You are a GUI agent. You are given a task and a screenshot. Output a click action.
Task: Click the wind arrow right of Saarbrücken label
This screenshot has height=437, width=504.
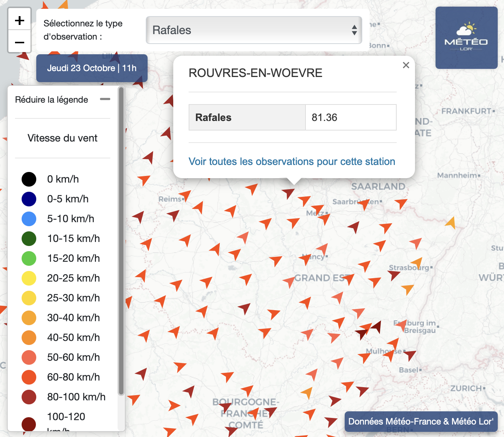400,203
